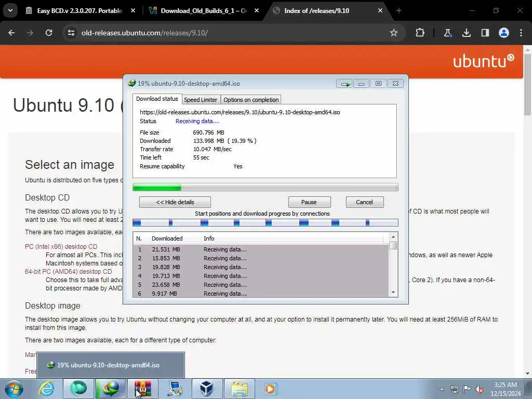Click the Info column header in connections list
This screenshot has height=399, width=532.
point(209,238)
